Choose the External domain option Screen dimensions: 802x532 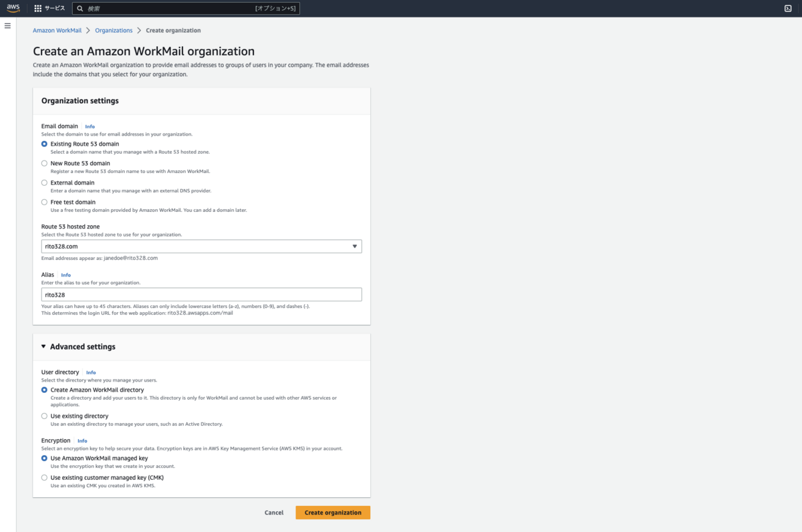[44, 182]
